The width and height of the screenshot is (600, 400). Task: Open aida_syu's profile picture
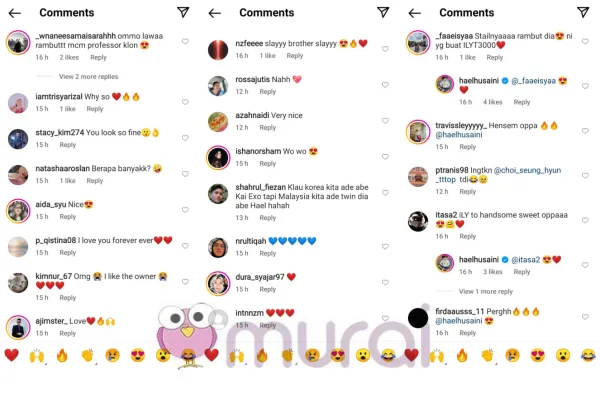(18, 211)
